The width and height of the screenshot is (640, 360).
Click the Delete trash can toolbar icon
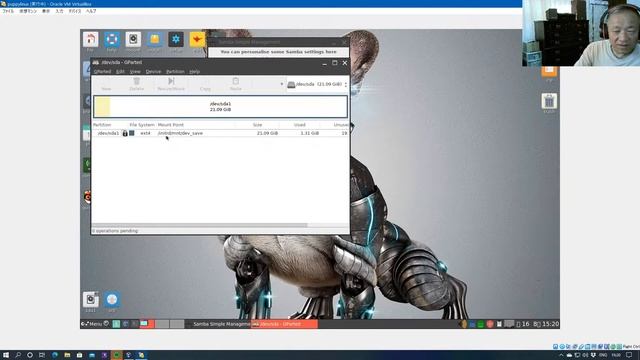point(137,81)
